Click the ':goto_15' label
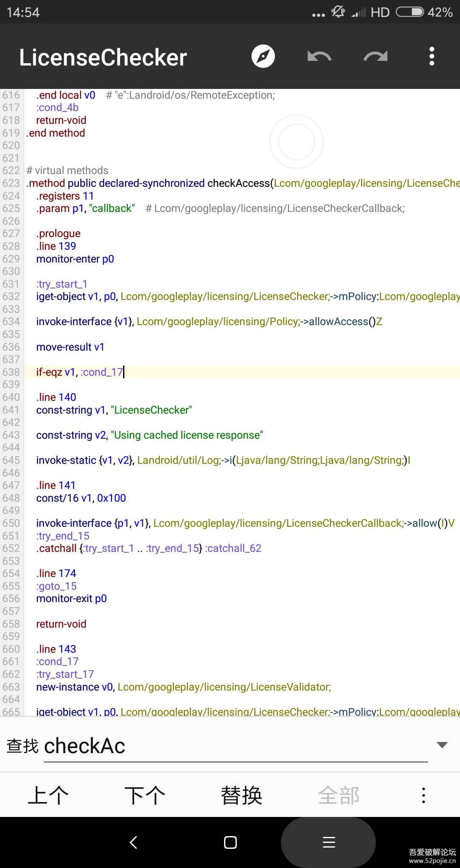Screen dimensions: 460x868 (x=56, y=586)
